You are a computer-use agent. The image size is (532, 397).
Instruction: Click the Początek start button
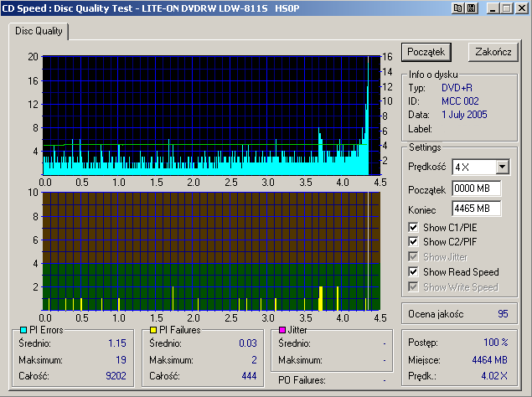pyautogui.click(x=426, y=52)
